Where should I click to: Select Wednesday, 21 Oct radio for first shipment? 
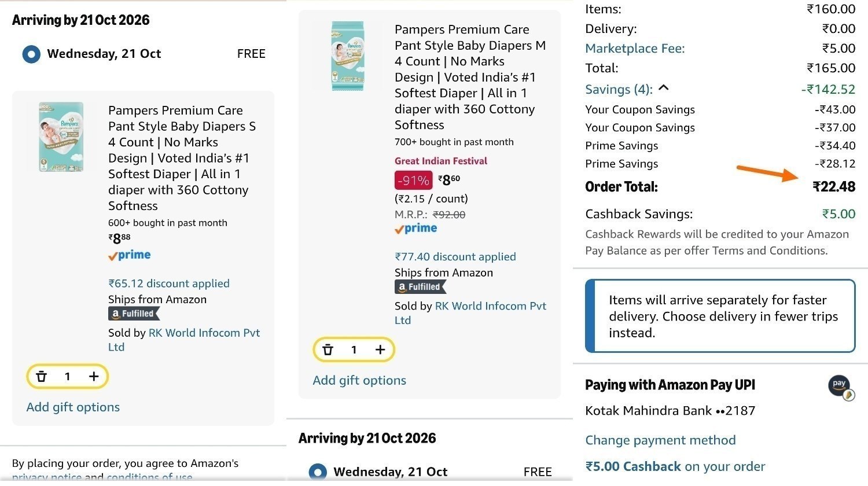click(x=31, y=54)
